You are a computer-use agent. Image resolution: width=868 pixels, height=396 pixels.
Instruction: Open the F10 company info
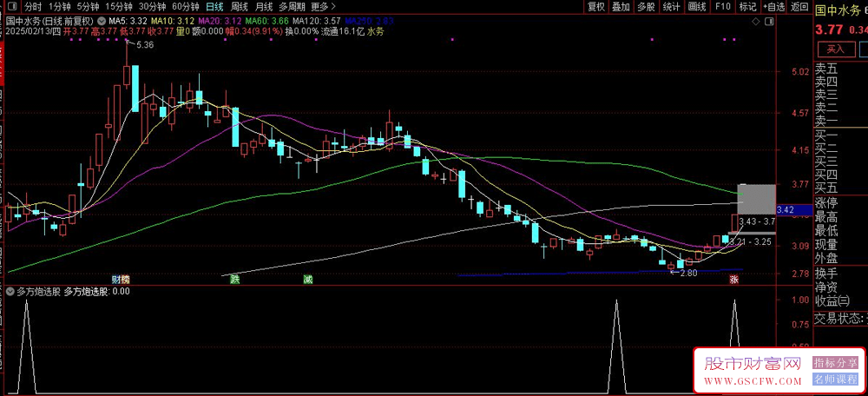723,7
